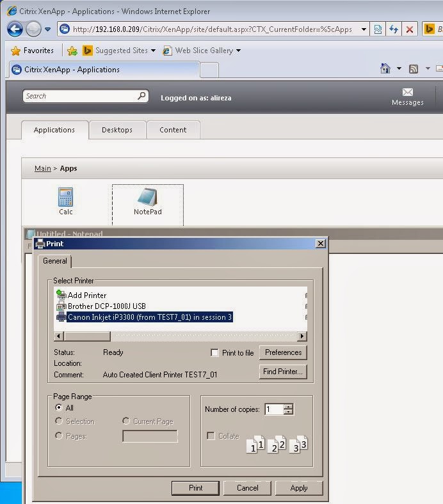Click Add to Favorites Bar icon
The height and width of the screenshot is (504, 443).
72,51
